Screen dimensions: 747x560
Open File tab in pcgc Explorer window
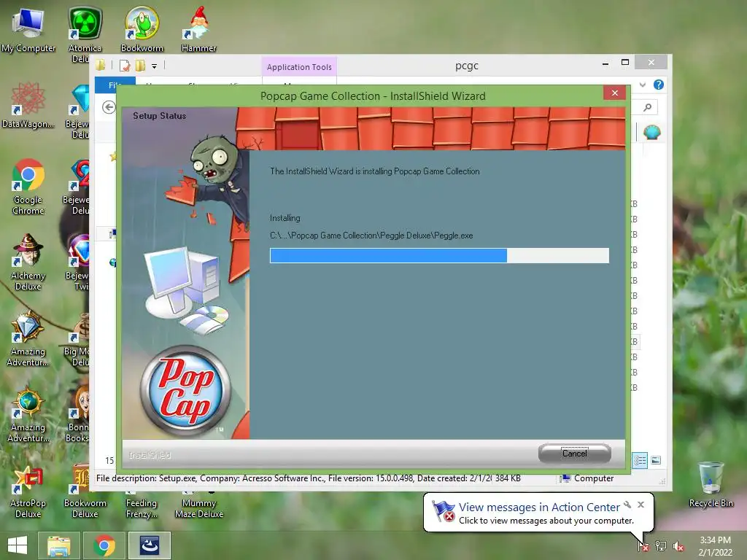115,85
